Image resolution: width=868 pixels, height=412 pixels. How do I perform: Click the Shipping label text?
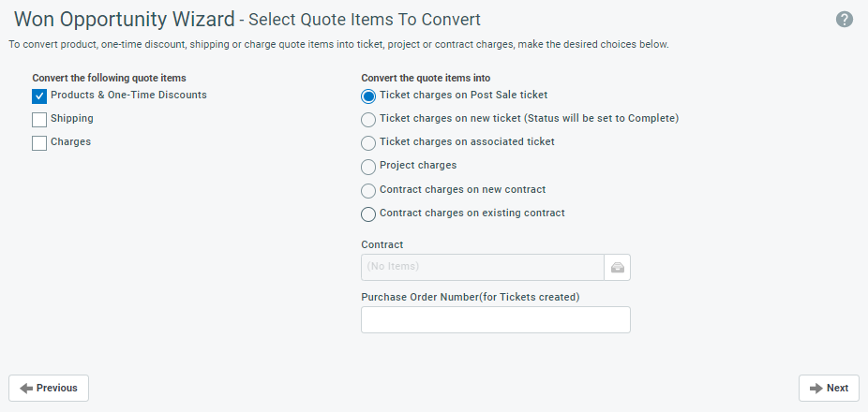coord(72,118)
